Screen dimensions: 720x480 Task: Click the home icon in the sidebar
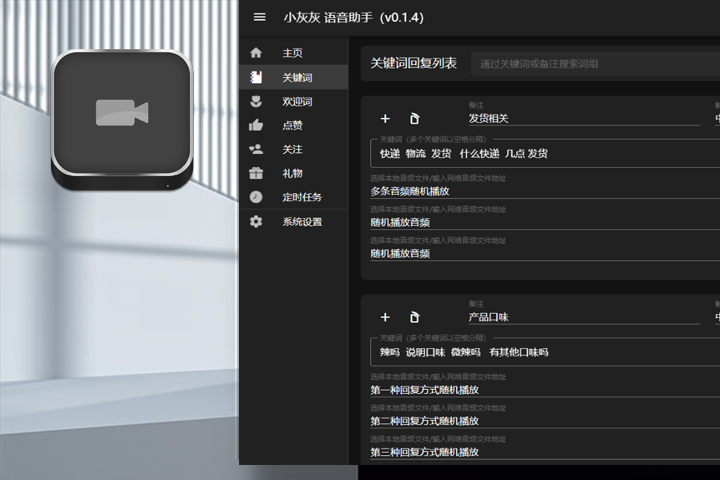tap(256, 53)
